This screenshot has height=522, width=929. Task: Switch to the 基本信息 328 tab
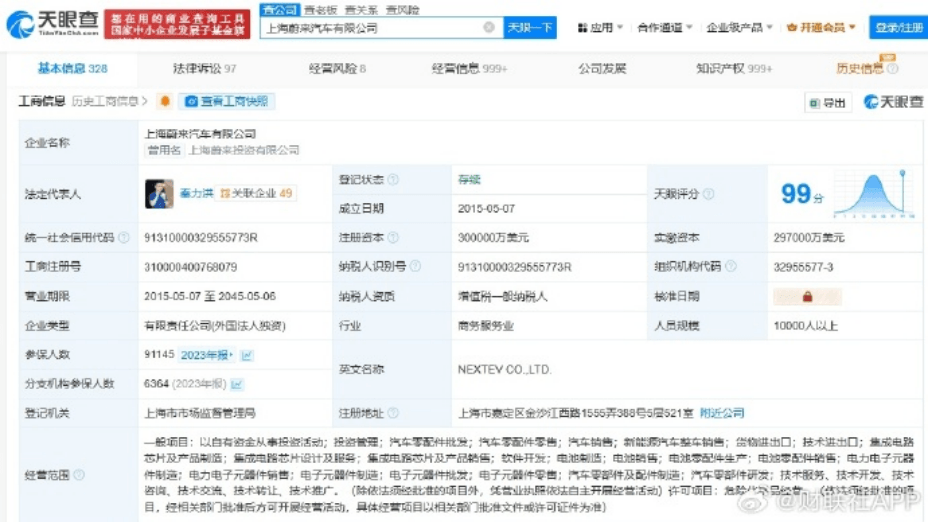point(72,69)
